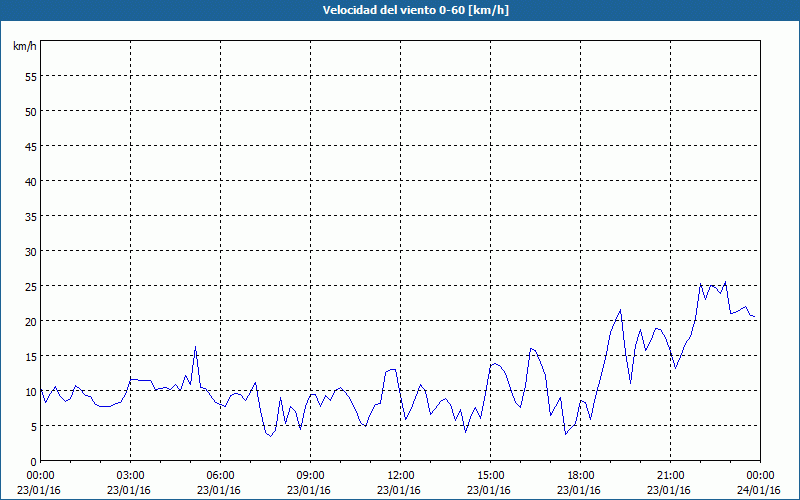Image resolution: width=800 pixels, height=500 pixels.
Task: Click the 'km/h' axis unit label
Action: 24,46
